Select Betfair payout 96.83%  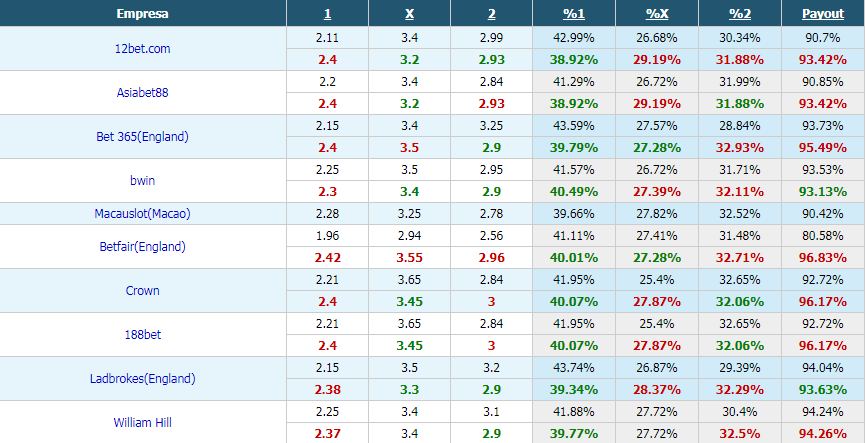click(x=823, y=257)
